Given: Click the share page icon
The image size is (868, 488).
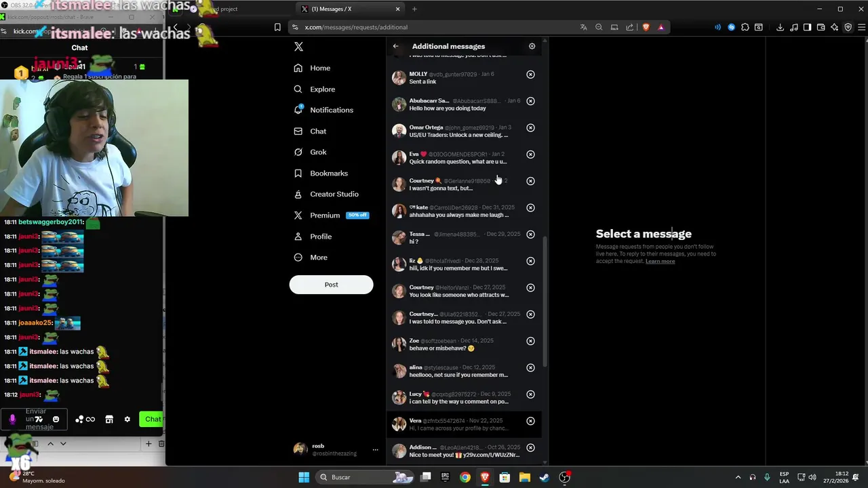Looking at the screenshot, I should click(630, 27).
